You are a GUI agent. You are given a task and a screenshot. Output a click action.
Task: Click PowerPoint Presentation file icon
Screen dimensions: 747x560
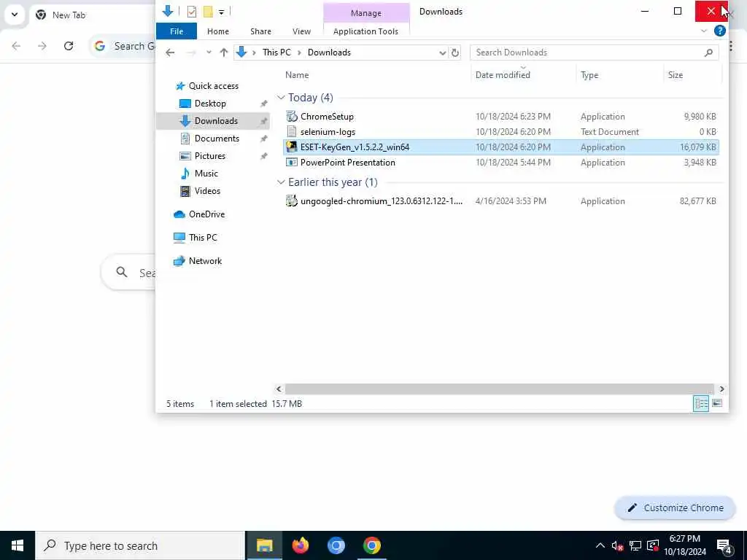coord(292,163)
